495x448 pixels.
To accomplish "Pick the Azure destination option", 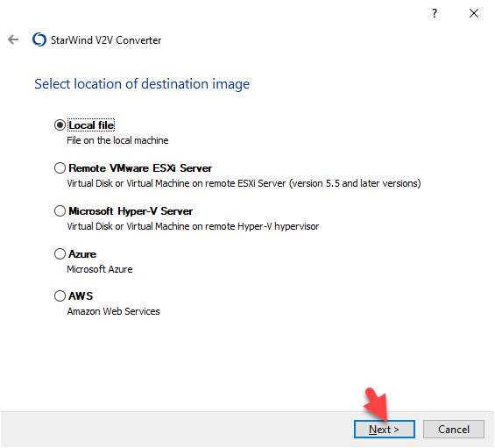I will point(60,254).
